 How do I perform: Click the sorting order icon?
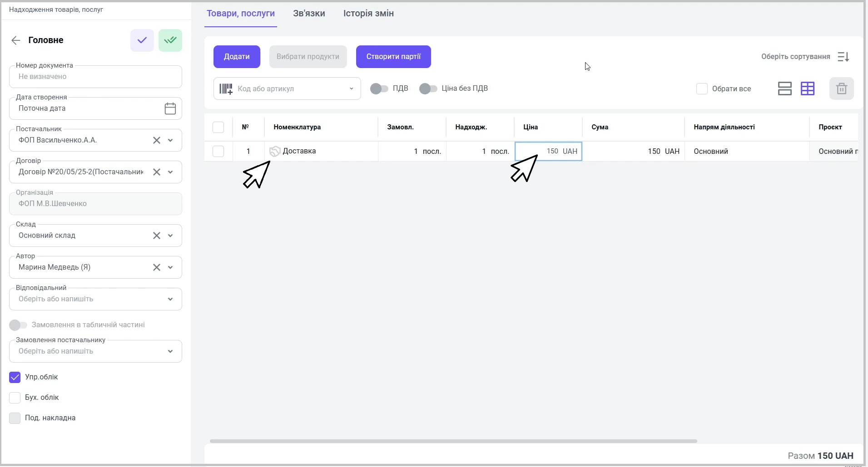click(843, 57)
